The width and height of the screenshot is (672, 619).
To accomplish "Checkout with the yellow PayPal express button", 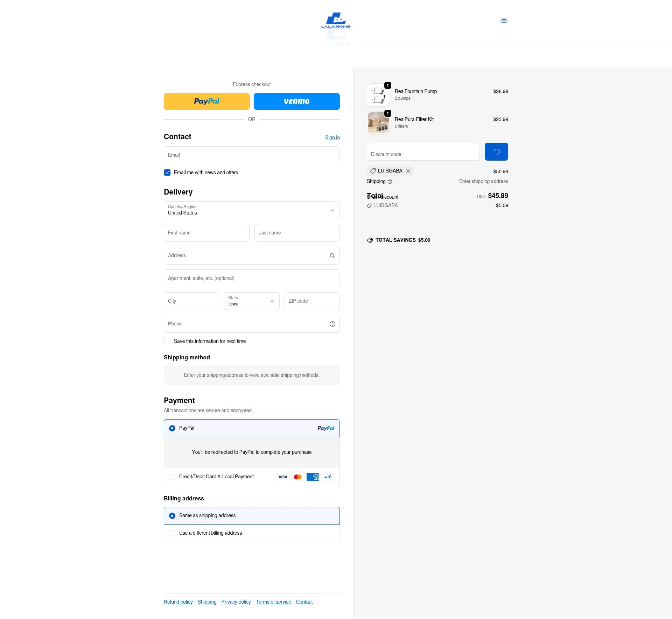I will coord(206,101).
